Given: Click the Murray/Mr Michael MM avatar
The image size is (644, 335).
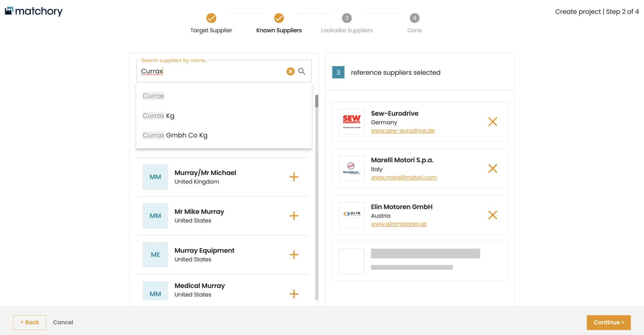Looking at the screenshot, I should (x=155, y=177).
